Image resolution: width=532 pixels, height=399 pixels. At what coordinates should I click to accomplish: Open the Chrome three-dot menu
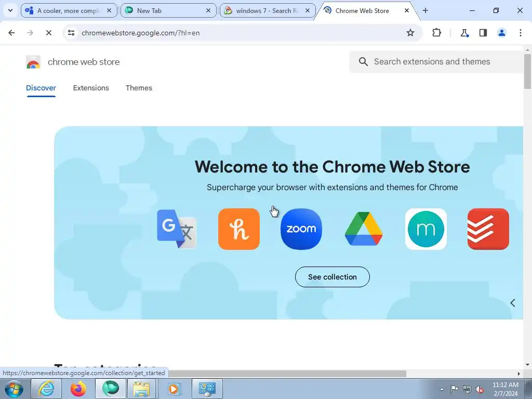(521, 33)
